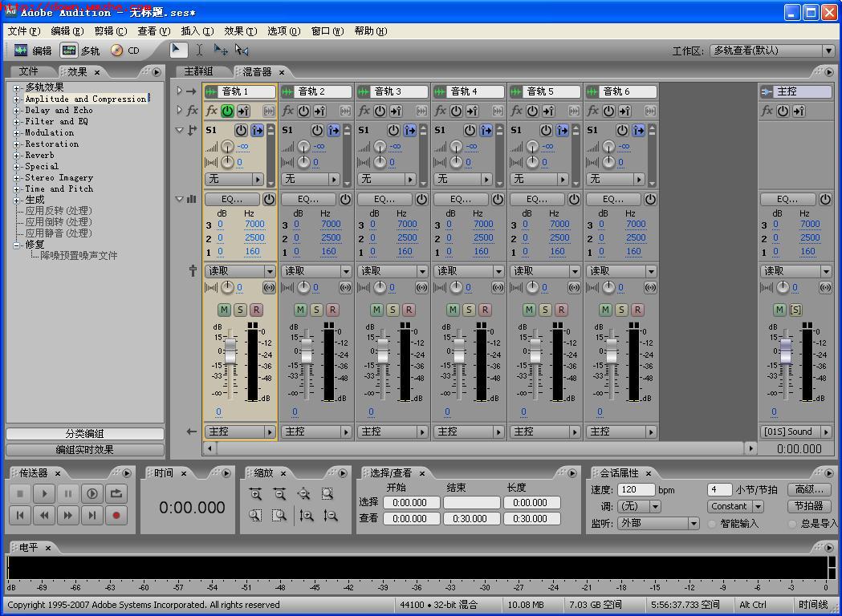This screenshot has height=616, width=842.
Task: Toggle send S1 power on 音轨 5
Action: coord(546,130)
